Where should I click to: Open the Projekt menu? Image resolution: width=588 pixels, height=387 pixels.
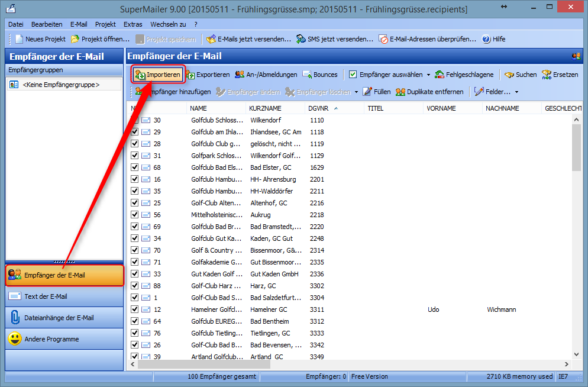click(x=105, y=24)
